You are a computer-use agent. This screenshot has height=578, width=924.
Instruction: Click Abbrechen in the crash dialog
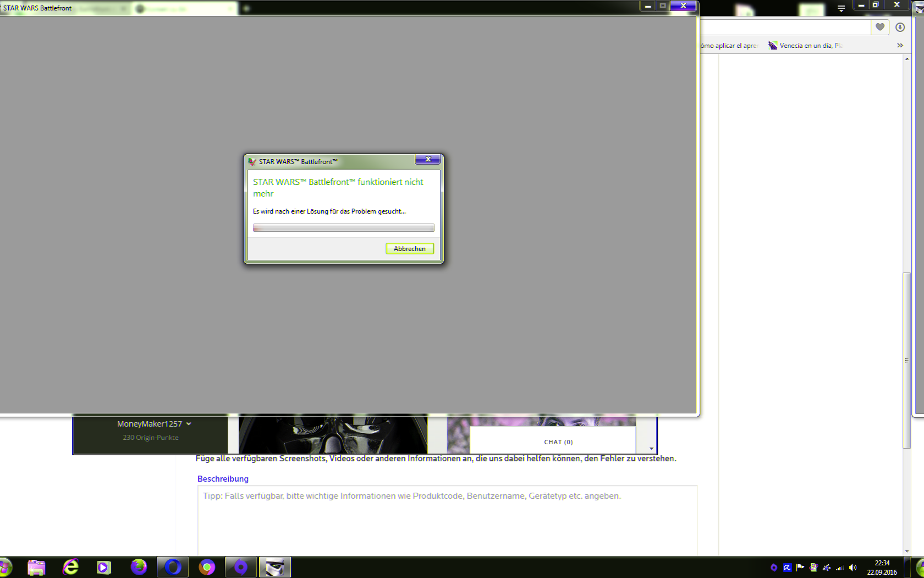pyautogui.click(x=410, y=249)
